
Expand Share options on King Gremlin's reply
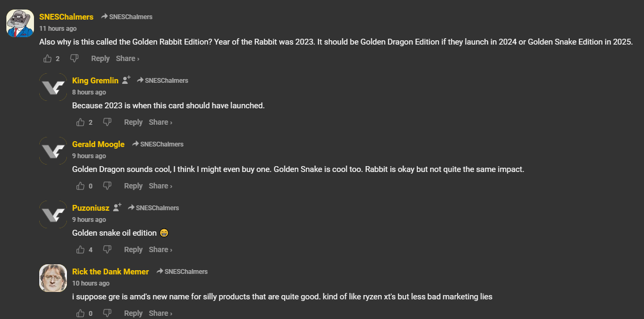(x=160, y=122)
